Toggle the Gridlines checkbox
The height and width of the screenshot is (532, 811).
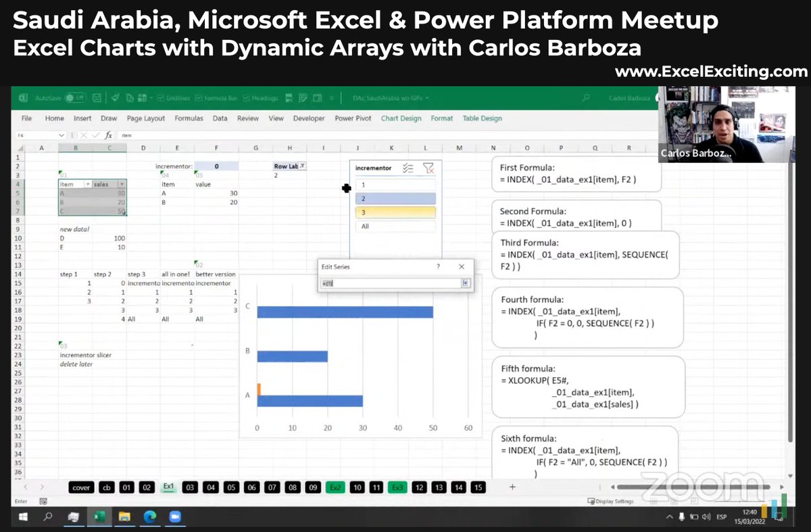[x=161, y=98]
